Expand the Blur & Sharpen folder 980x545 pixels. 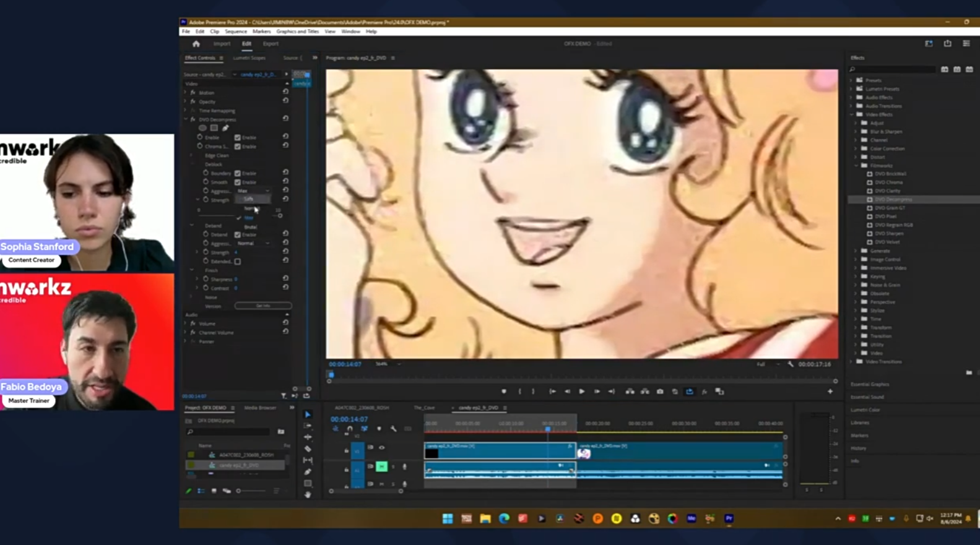(857, 132)
